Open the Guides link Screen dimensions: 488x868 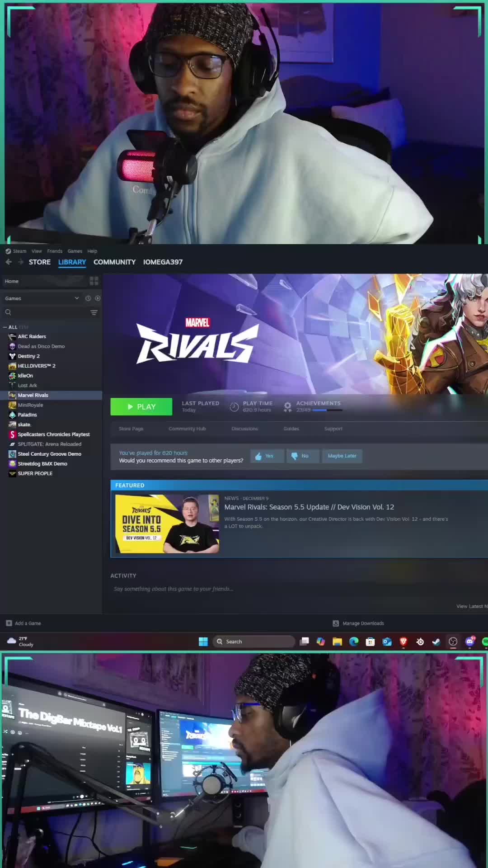click(291, 429)
